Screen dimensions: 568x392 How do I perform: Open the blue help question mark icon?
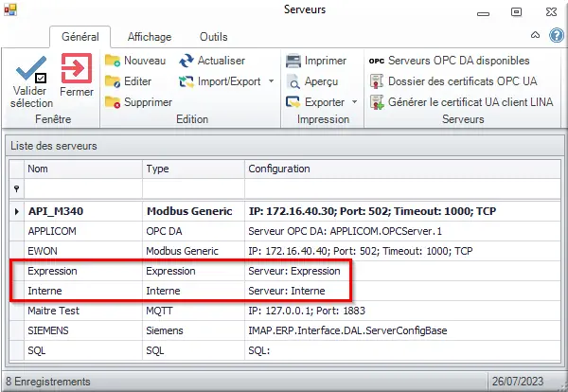(557, 35)
